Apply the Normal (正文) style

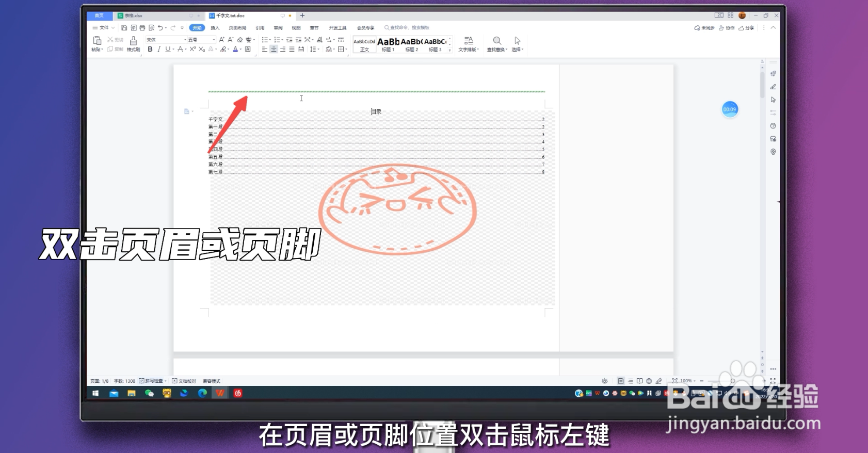point(364,44)
